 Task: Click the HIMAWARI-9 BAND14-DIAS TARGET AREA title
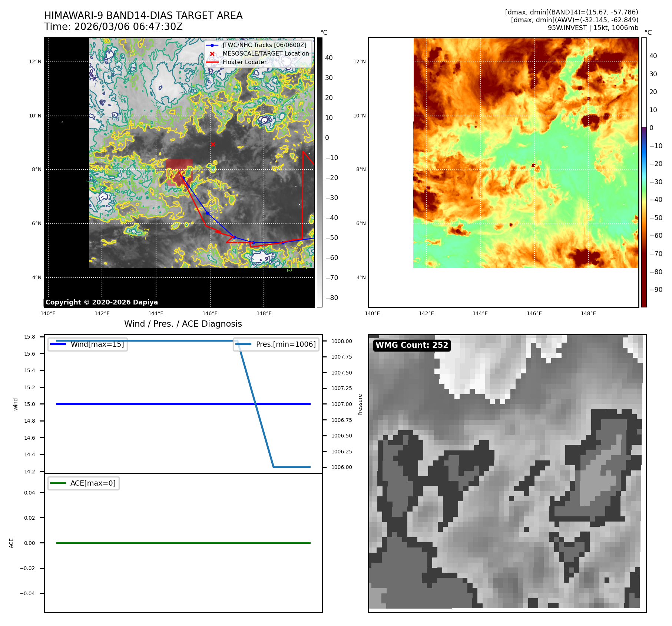pyautogui.click(x=143, y=16)
